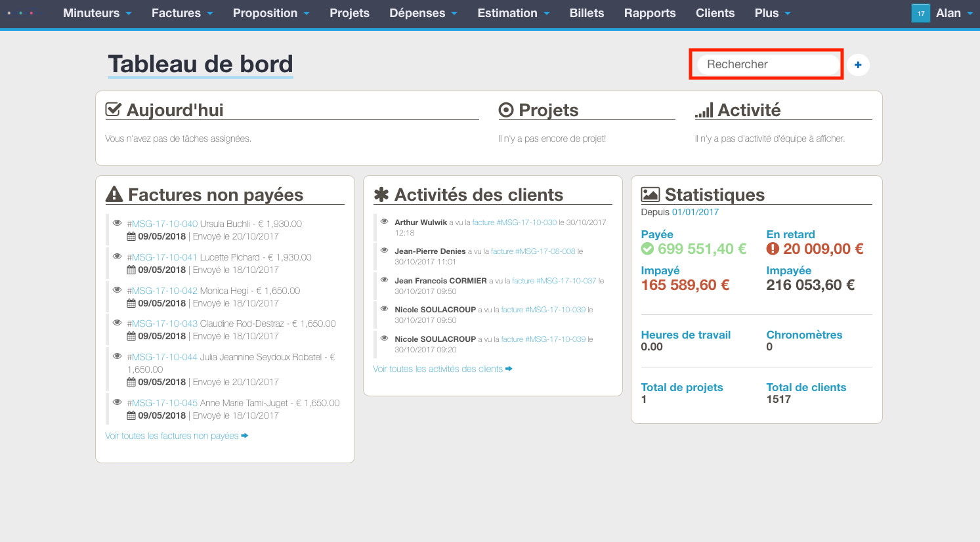Open the Proposition dropdown menu
Image resolution: width=980 pixels, height=542 pixels.
click(x=271, y=13)
